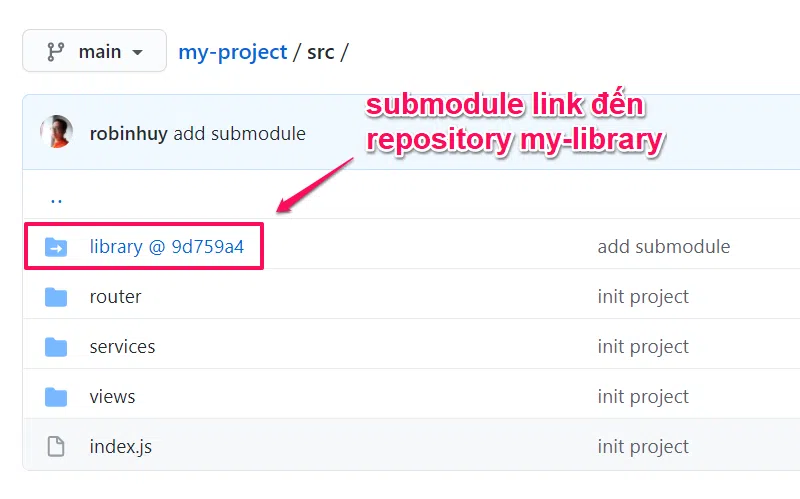Click the views folder icon
800x499 pixels.
(56, 397)
